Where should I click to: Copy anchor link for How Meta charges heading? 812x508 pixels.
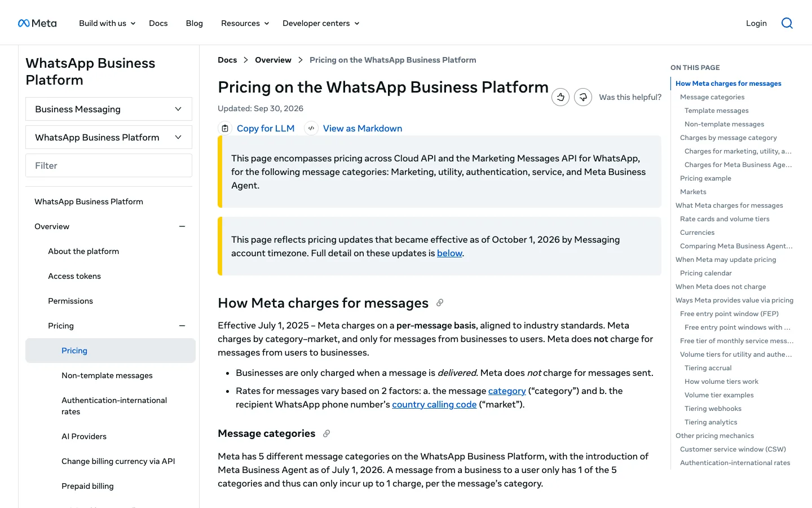pyautogui.click(x=440, y=303)
